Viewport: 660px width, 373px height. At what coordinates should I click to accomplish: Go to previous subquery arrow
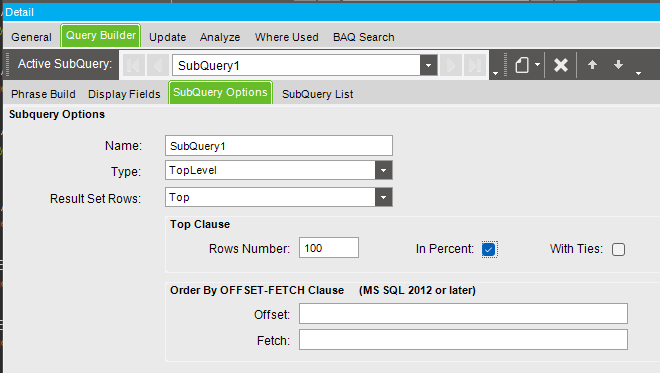pos(158,66)
